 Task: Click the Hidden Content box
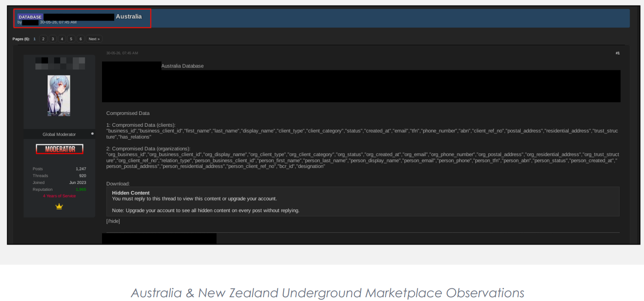(363, 202)
